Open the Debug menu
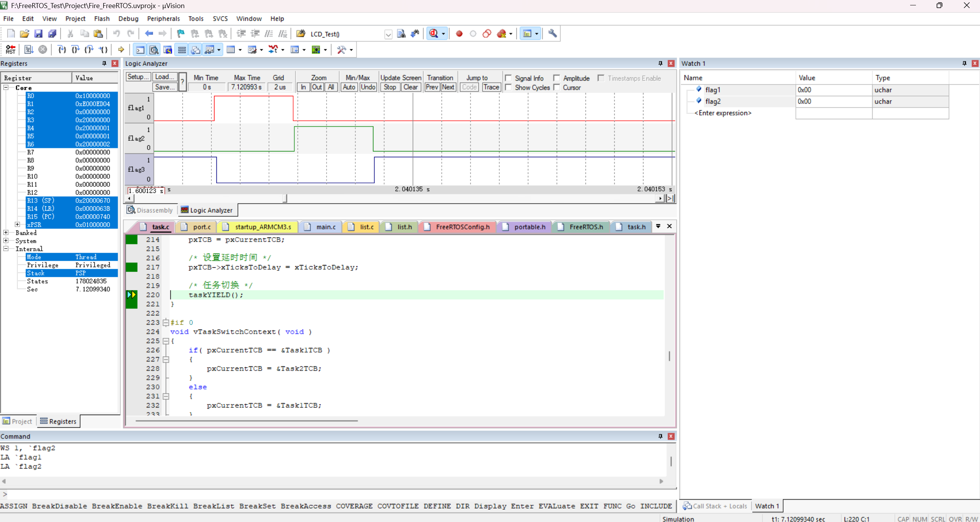 click(x=128, y=18)
